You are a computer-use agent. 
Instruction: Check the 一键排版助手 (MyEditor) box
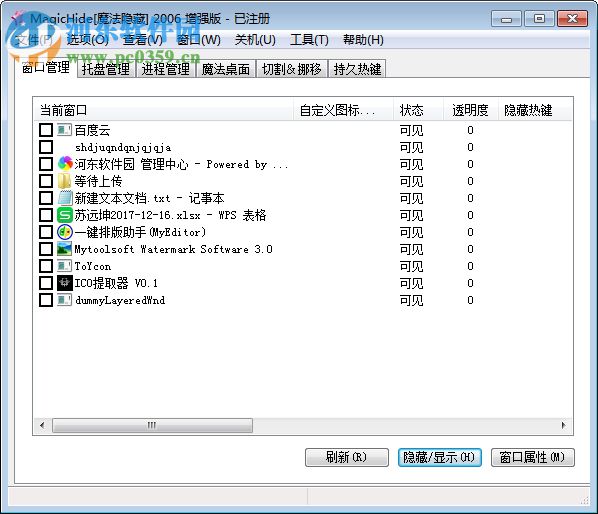pos(46,232)
